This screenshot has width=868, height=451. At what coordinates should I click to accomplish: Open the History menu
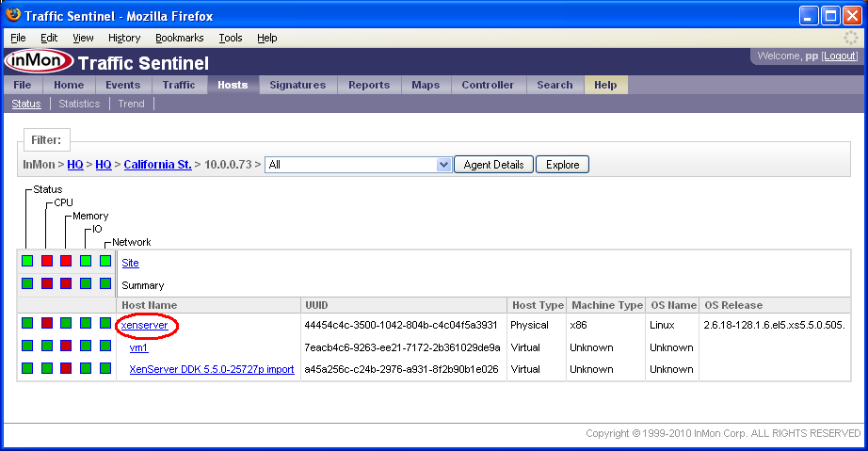124,38
